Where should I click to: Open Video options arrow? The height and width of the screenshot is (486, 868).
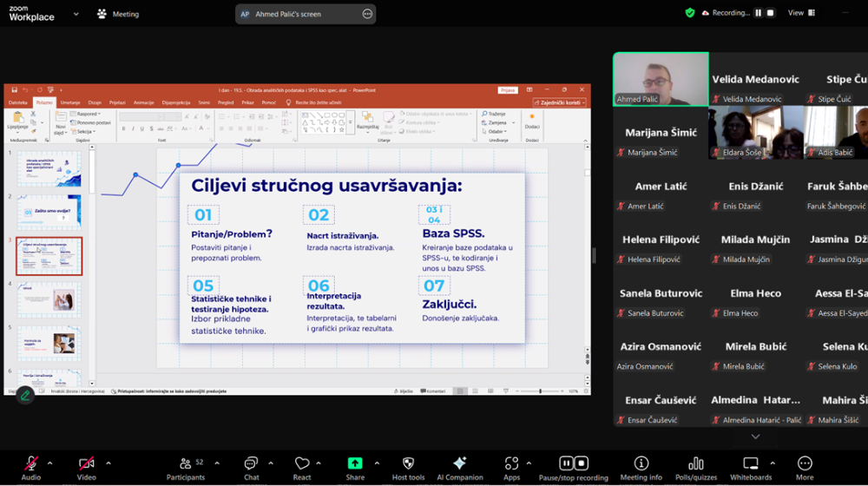pyautogui.click(x=108, y=463)
